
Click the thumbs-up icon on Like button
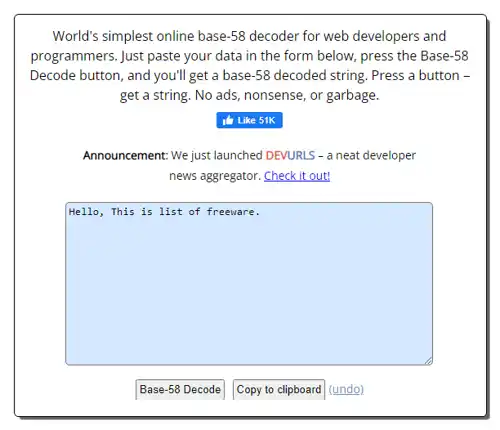pyautogui.click(x=228, y=120)
